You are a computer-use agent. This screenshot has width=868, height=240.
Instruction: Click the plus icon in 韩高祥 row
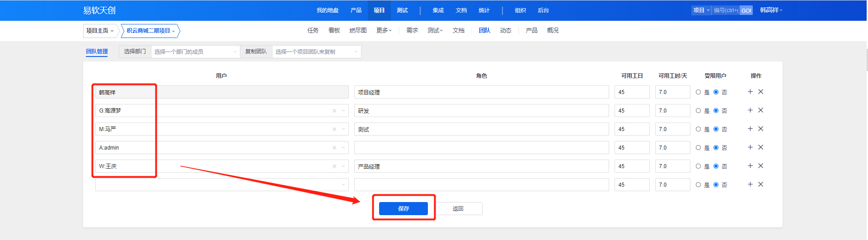click(750, 92)
